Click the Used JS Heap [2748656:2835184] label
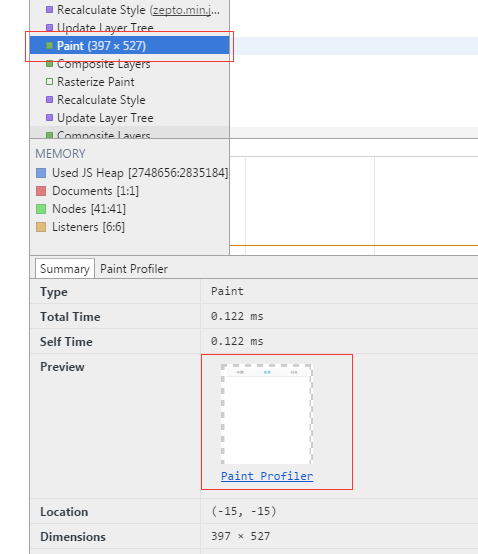 click(x=140, y=173)
